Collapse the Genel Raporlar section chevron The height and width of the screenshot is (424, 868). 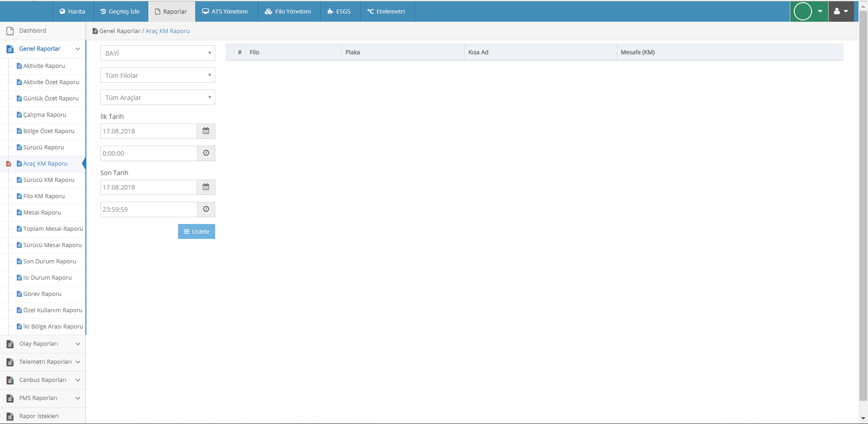pyautogui.click(x=78, y=49)
